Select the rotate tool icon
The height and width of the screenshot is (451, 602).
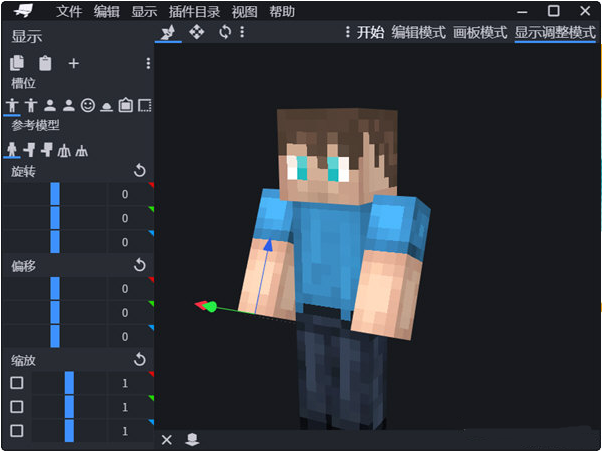tap(225, 32)
